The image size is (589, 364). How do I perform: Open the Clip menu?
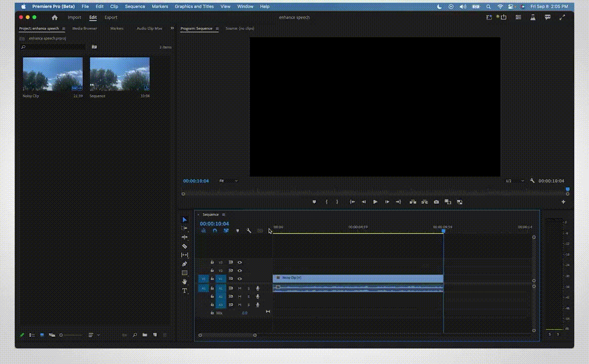point(114,7)
